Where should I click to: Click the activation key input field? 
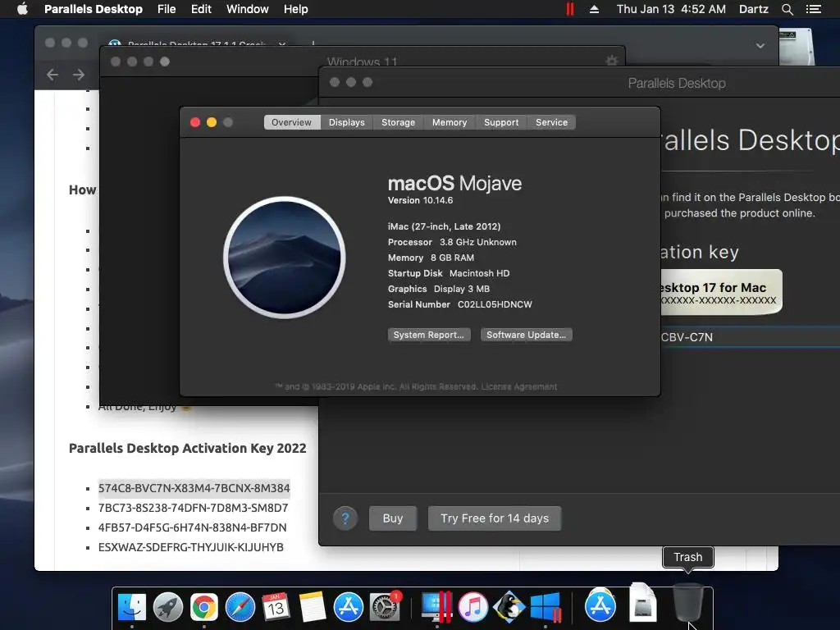click(750, 337)
